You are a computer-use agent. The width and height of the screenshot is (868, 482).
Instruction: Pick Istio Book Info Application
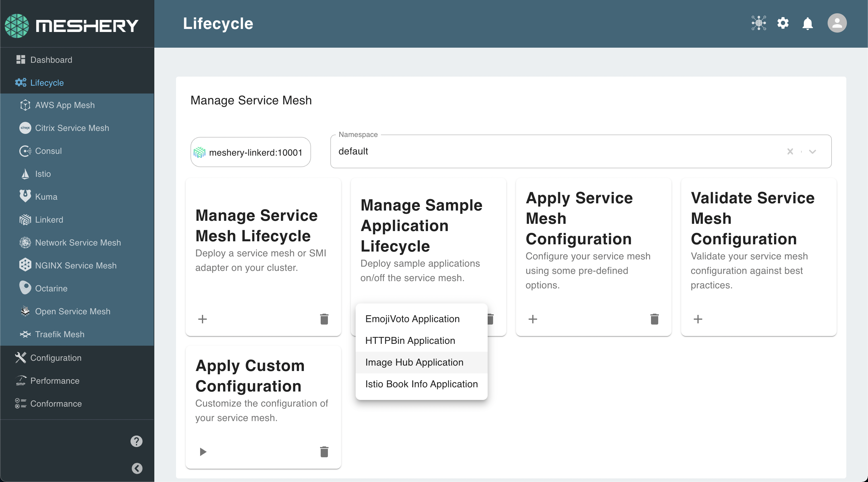pyautogui.click(x=421, y=384)
